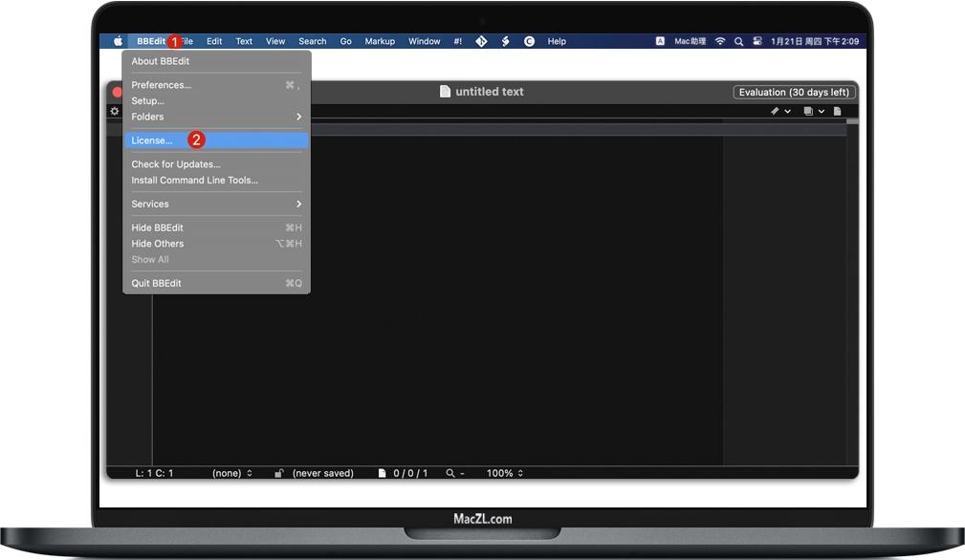Open the (none) language popup in the status bar
Image resolution: width=965 pixels, height=560 pixels.
click(x=232, y=472)
